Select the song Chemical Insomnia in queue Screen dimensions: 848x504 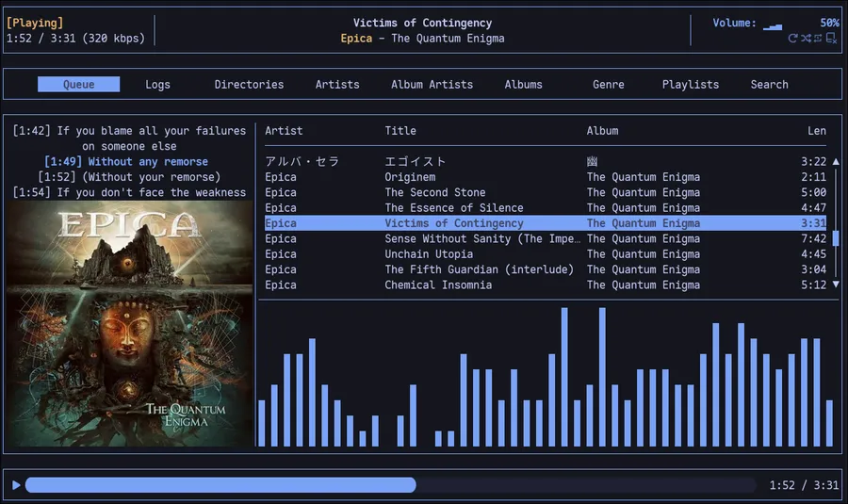pos(438,285)
